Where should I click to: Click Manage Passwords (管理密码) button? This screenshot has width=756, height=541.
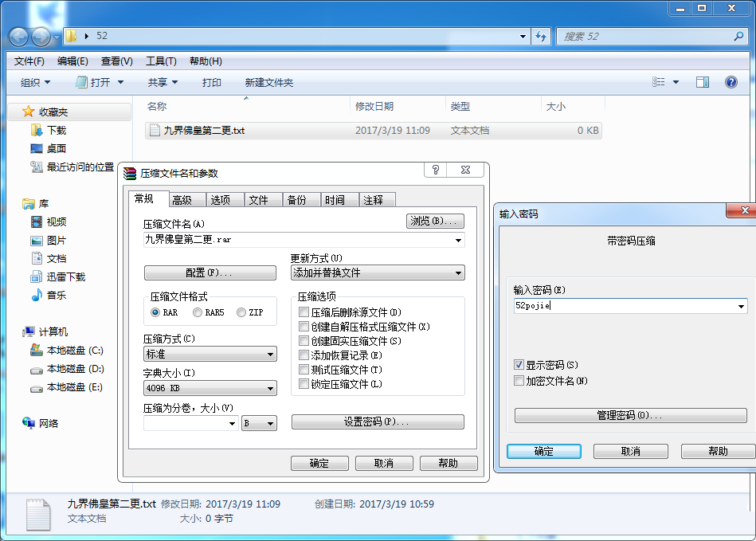[631, 415]
